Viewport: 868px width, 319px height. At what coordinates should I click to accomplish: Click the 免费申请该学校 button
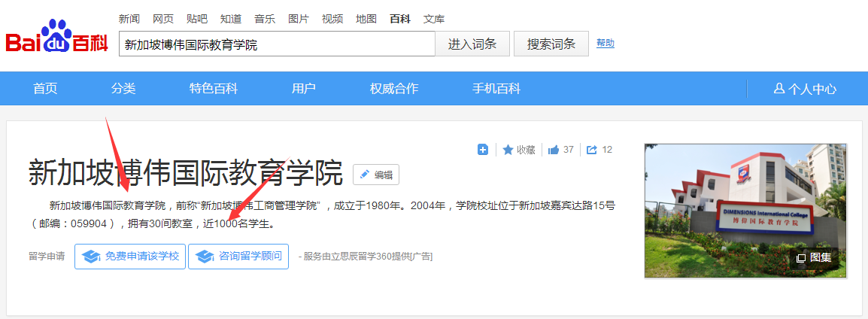tap(130, 257)
